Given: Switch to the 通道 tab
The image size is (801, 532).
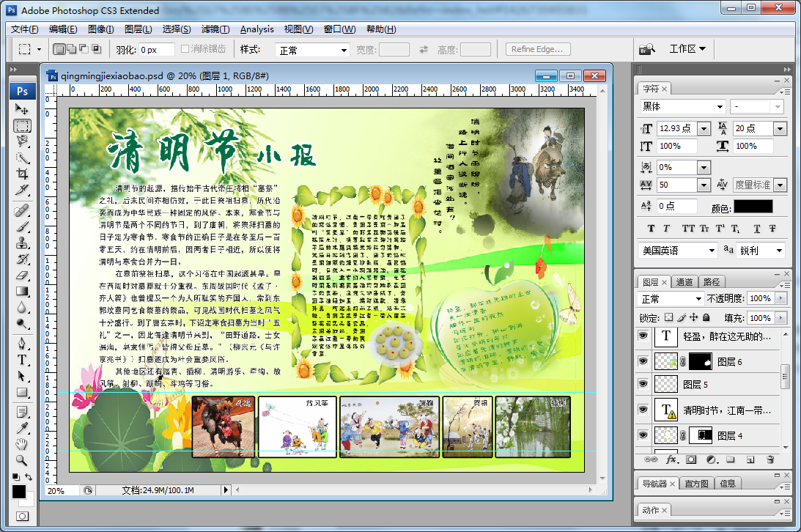Looking at the screenshot, I should tap(684, 282).
